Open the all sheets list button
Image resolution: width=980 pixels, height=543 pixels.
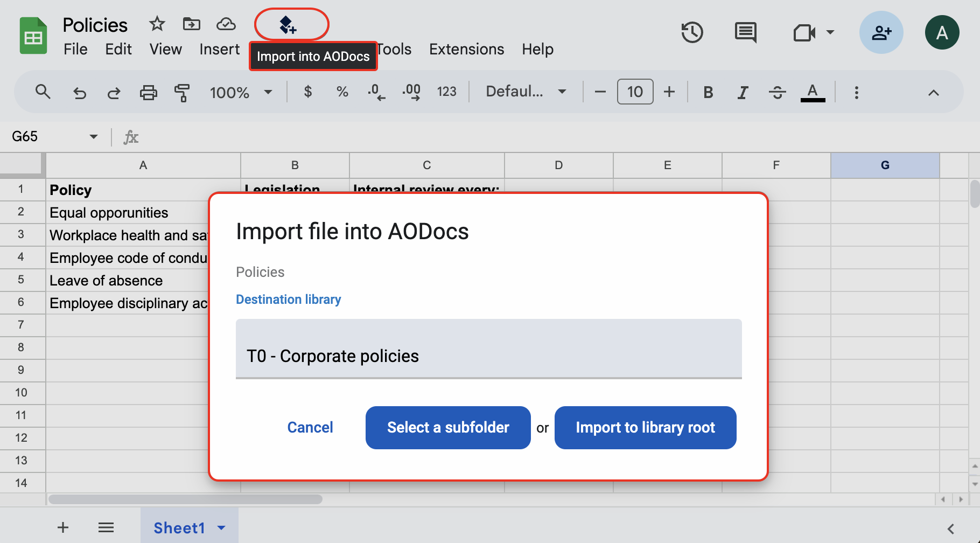pos(106,527)
